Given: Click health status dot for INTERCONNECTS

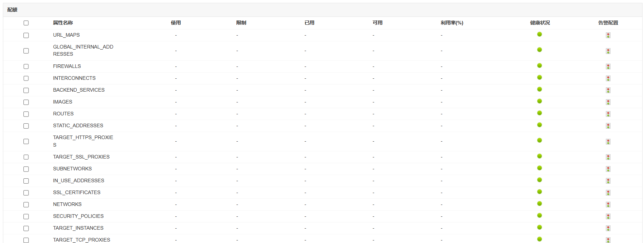Looking at the screenshot, I should tap(539, 77).
